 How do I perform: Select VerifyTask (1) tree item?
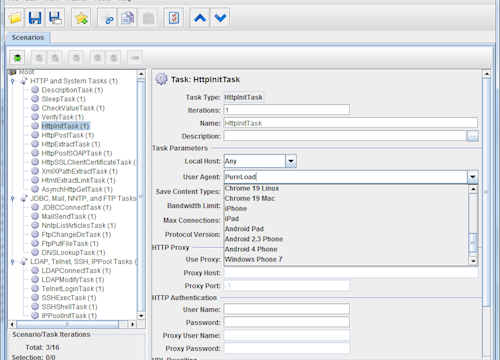click(63, 117)
